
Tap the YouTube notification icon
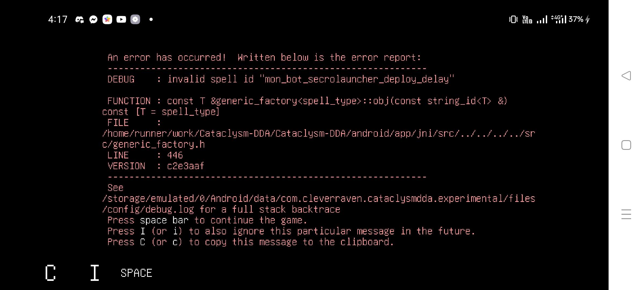tap(121, 19)
